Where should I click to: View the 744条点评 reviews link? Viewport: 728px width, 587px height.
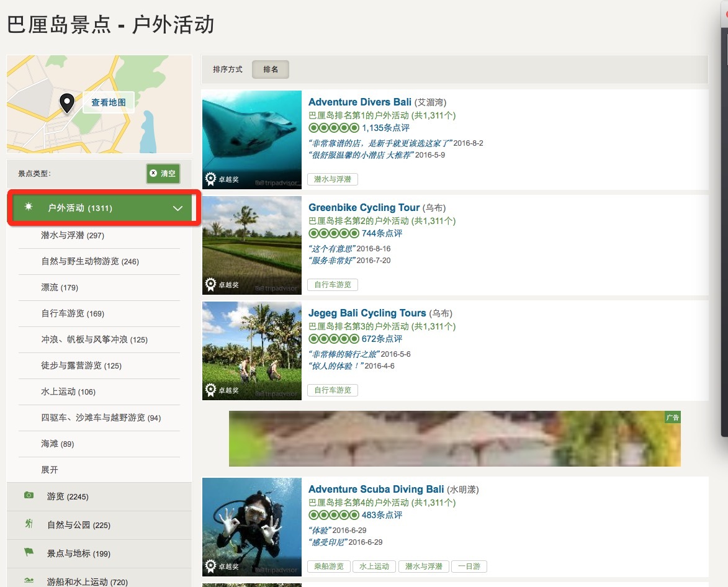pyautogui.click(x=382, y=233)
